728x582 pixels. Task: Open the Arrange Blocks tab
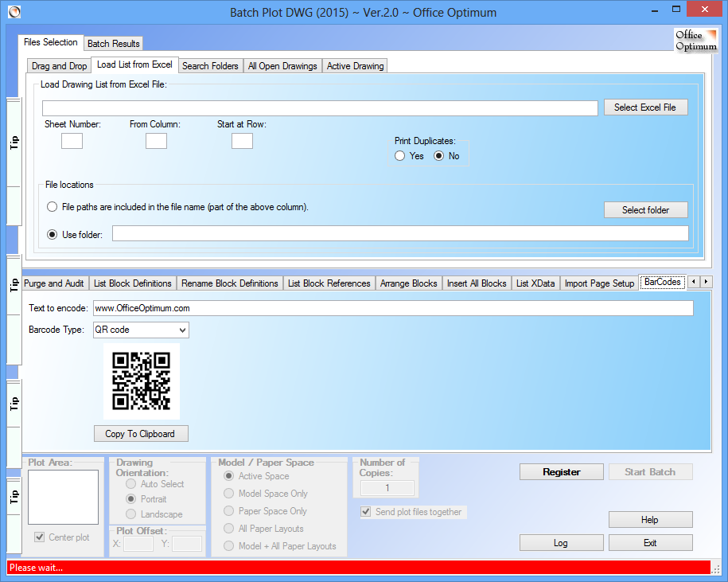point(409,283)
